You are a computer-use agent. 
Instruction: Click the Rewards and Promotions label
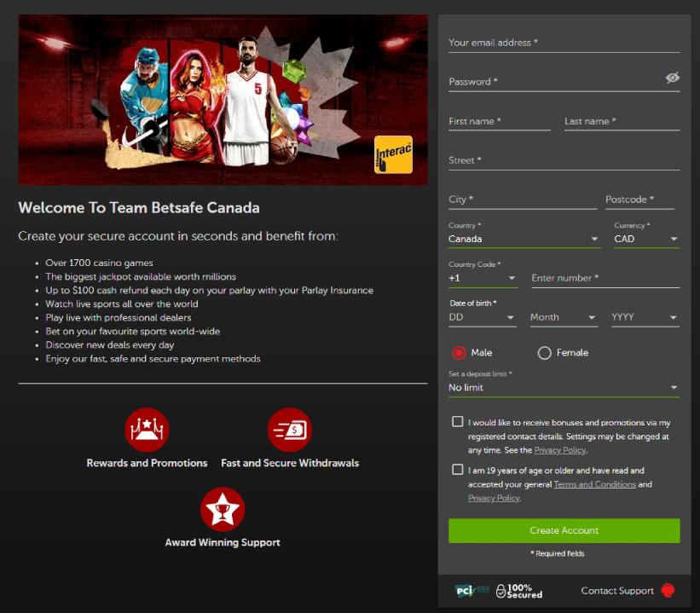point(147,463)
